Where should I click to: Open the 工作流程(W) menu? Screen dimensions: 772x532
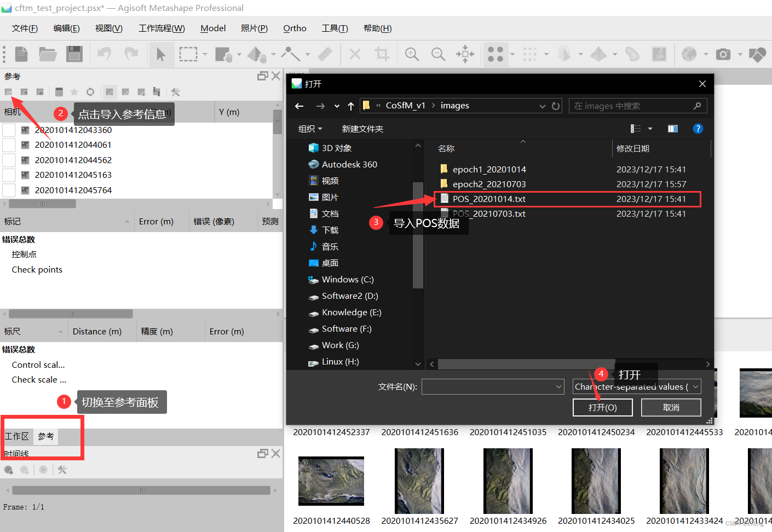[x=162, y=28]
